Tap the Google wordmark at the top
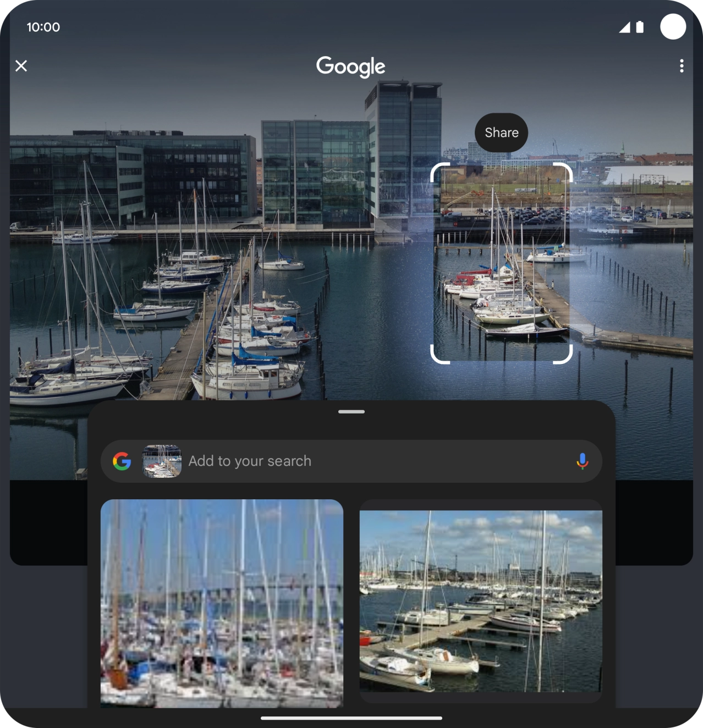The height and width of the screenshot is (728, 703). [351, 65]
